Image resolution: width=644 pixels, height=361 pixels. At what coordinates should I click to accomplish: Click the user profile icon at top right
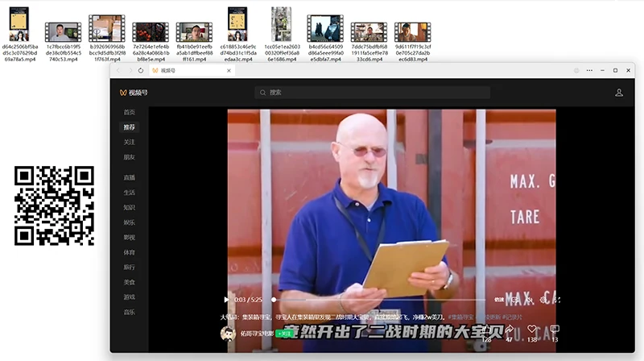tap(619, 93)
